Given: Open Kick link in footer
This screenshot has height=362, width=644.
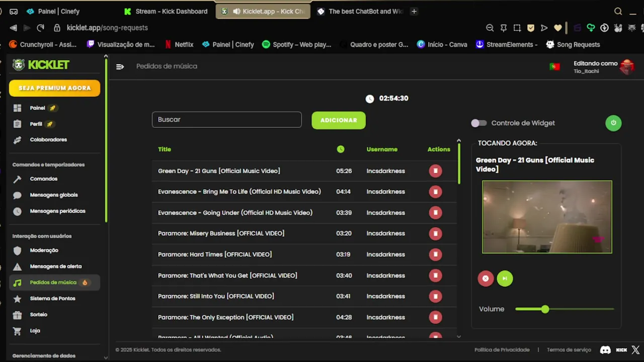Looking at the screenshot, I should 621,350.
